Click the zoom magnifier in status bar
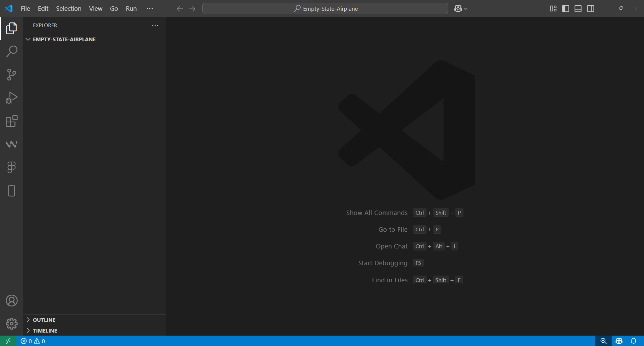 pos(603,341)
